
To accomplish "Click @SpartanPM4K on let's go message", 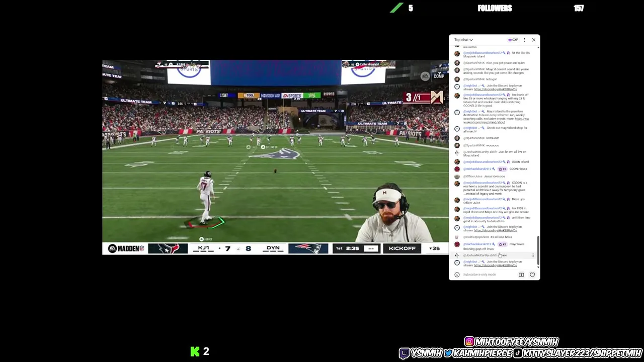I will click(x=474, y=79).
